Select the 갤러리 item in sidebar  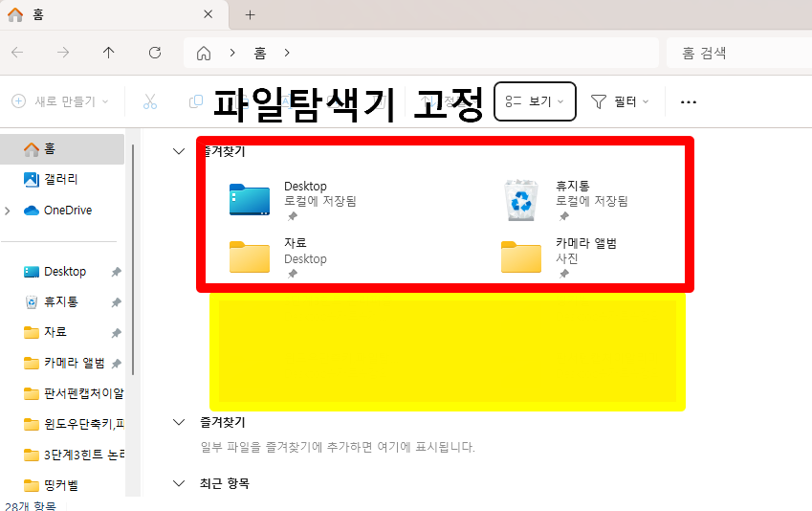point(60,179)
